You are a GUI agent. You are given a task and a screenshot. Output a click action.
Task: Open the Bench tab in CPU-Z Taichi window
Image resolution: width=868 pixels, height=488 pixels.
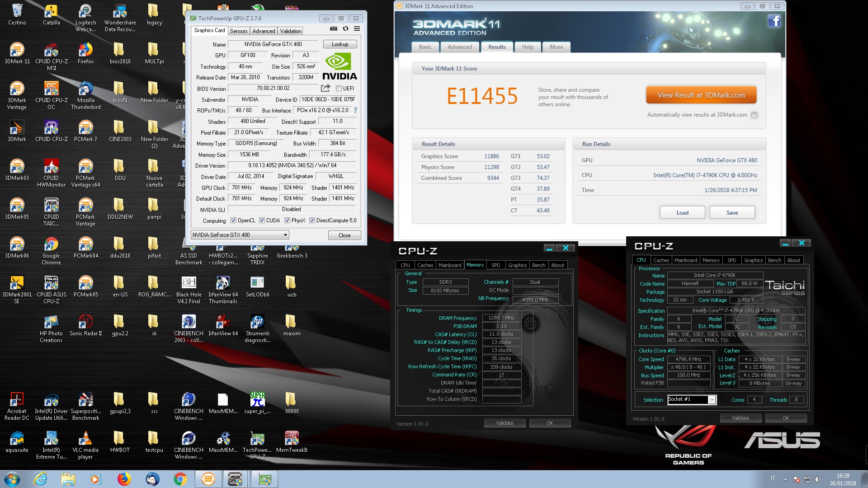[x=774, y=260]
